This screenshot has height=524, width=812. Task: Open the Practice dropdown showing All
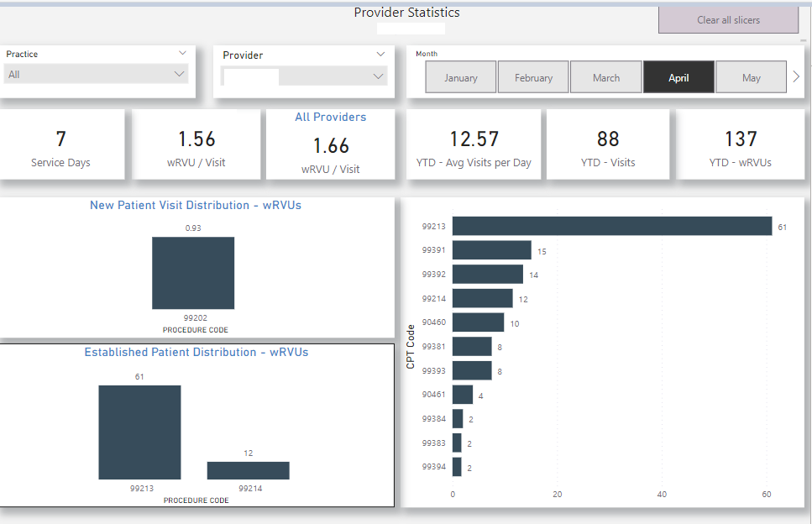point(96,74)
